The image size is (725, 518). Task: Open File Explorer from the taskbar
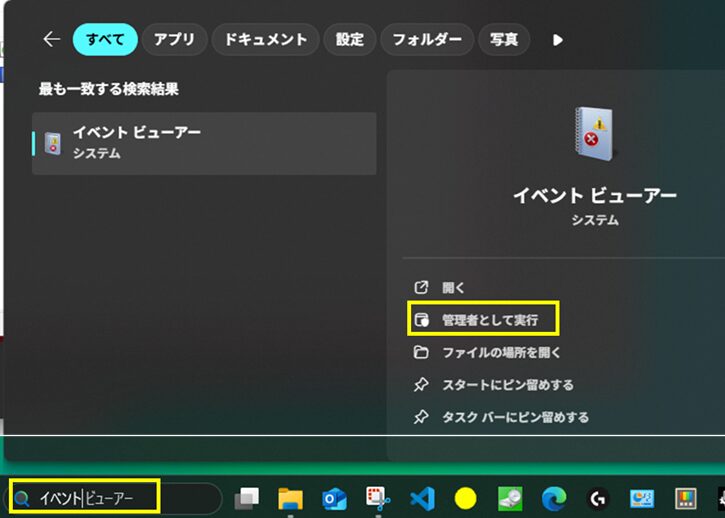click(x=290, y=499)
